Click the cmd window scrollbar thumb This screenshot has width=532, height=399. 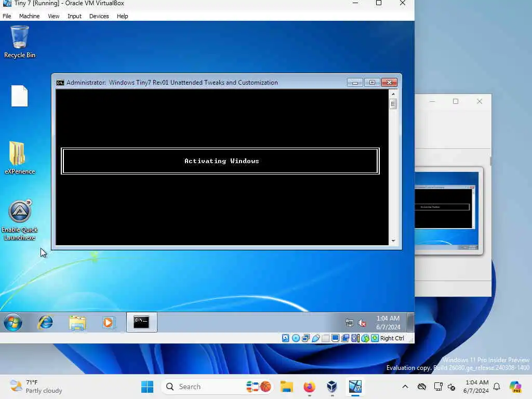[393, 104]
